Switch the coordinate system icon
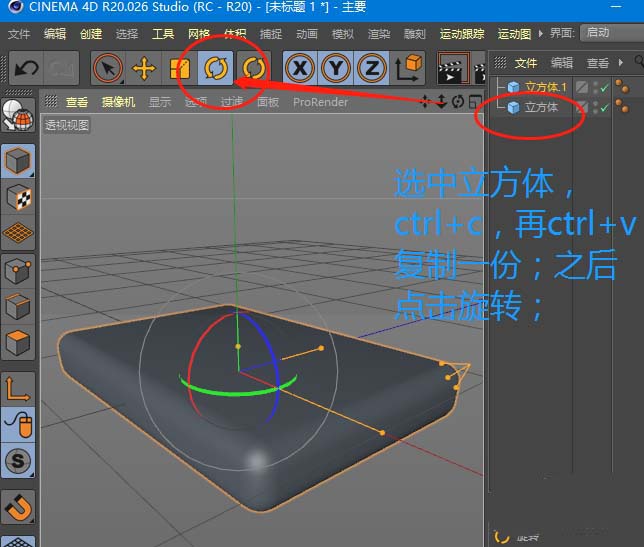The image size is (644, 547). (408, 68)
